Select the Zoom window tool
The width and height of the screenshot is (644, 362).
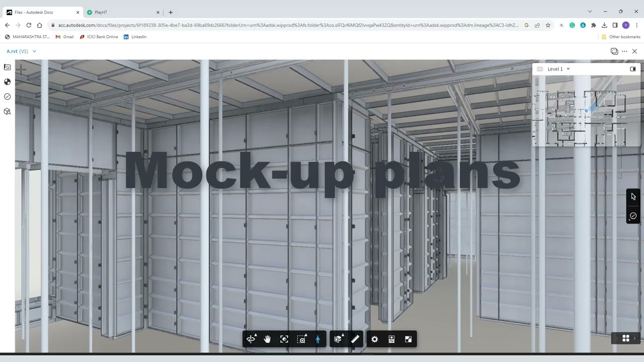(301, 339)
